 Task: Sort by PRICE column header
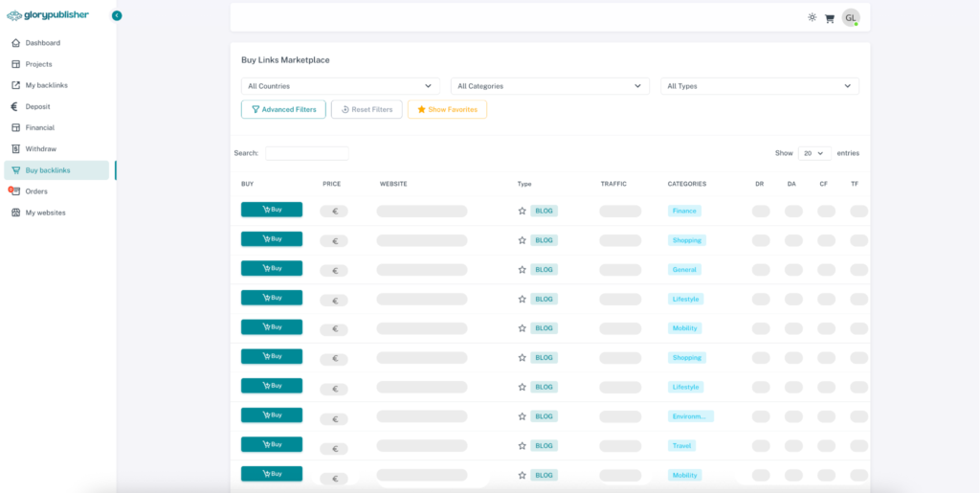point(332,184)
